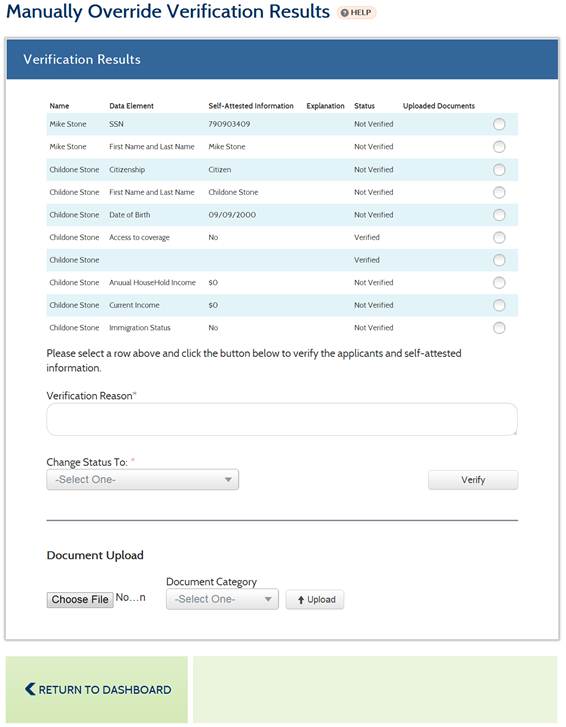Click the Data Element column header
Viewport: 566px width, 727px height.
click(x=131, y=106)
